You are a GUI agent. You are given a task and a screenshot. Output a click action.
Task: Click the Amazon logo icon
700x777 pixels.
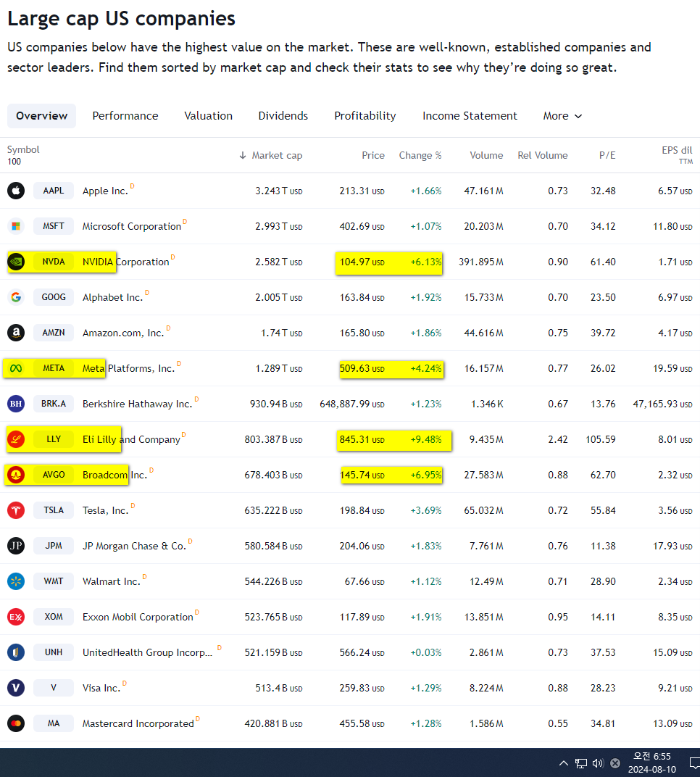pos(16,333)
